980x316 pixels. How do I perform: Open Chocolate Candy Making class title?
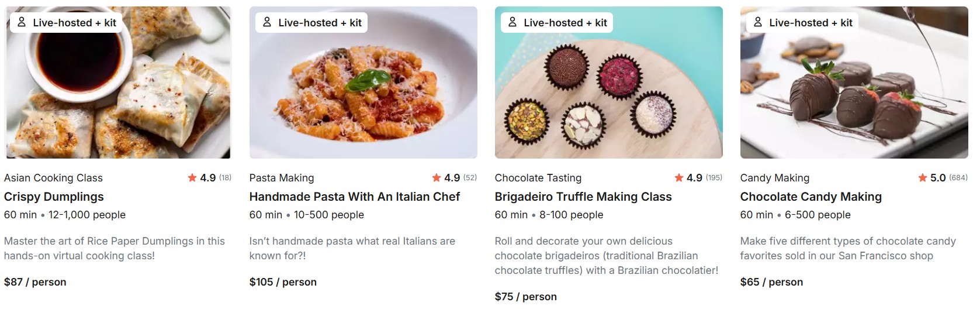pyautogui.click(x=811, y=197)
